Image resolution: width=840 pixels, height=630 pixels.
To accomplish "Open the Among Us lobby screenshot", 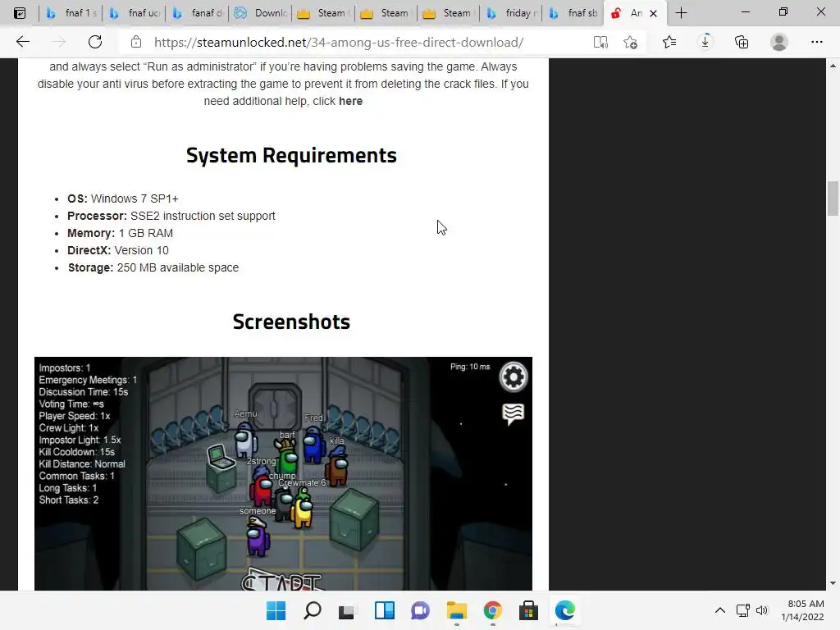I will [x=283, y=473].
